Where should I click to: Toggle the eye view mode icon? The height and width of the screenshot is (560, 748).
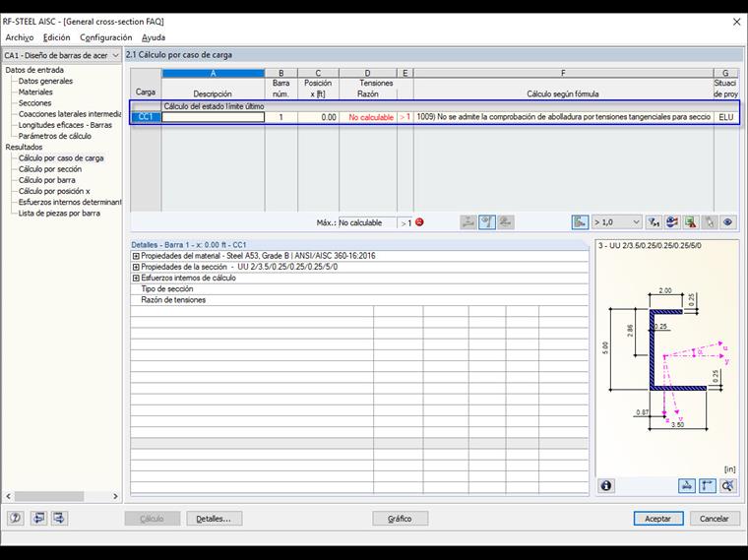pos(727,222)
